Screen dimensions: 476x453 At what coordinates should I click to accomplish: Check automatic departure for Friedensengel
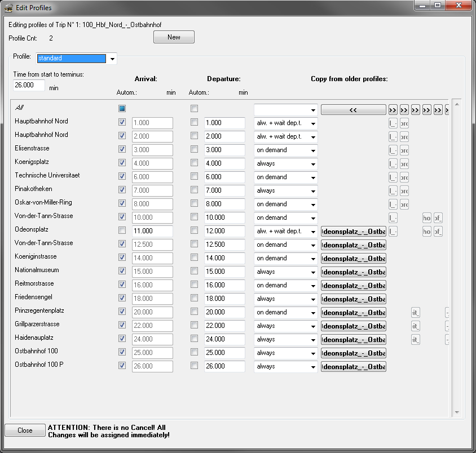(194, 299)
